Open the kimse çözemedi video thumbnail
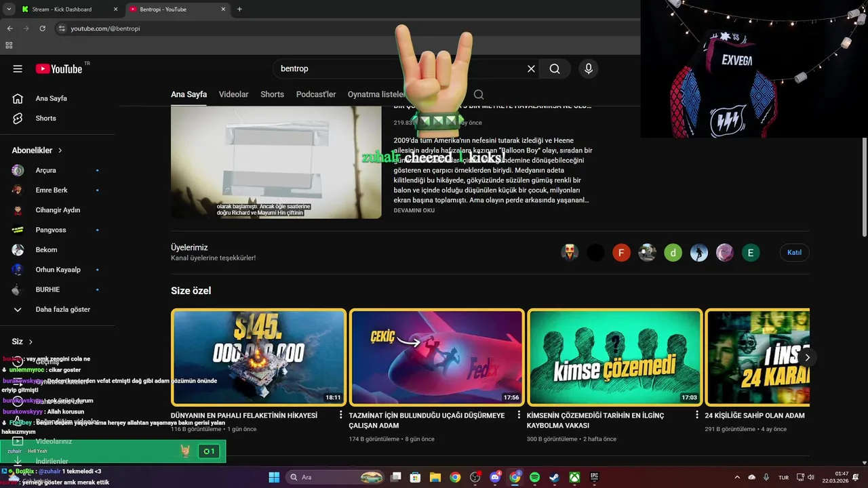The width and height of the screenshot is (868, 488). [x=614, y=357]
